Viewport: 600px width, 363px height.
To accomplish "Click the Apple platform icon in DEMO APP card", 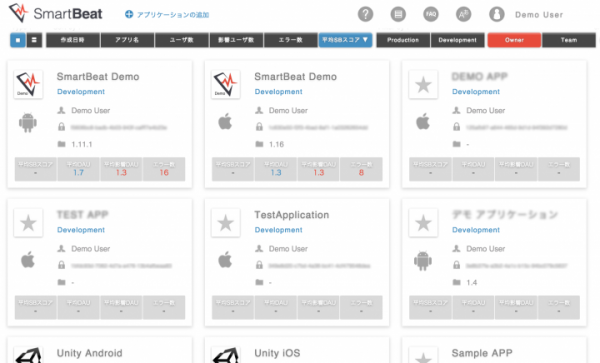I will [x=423, y=122].
